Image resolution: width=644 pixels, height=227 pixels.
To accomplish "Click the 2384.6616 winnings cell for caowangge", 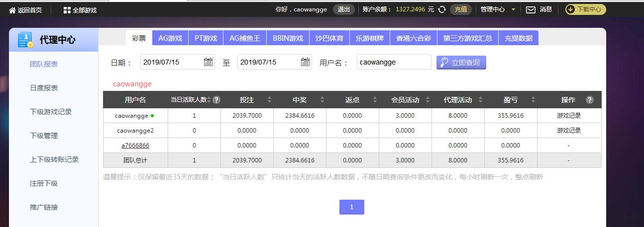I will pyautogui.click(x=300, y=116).
